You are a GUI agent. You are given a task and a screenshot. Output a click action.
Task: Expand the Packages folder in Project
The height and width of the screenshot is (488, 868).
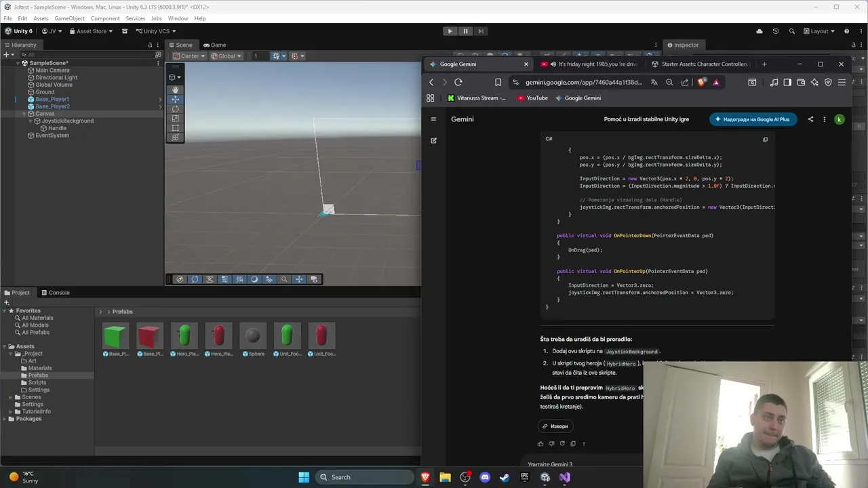[x=4, y=419]
